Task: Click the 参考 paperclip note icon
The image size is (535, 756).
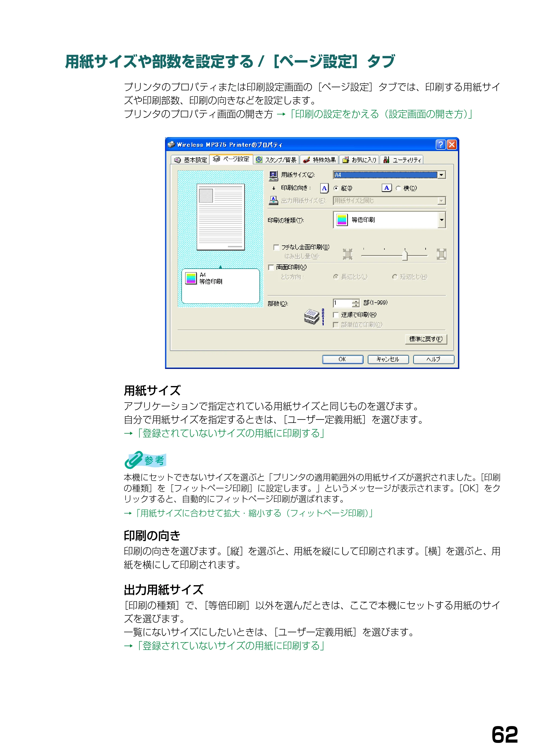Action: [x=145, y=460]
